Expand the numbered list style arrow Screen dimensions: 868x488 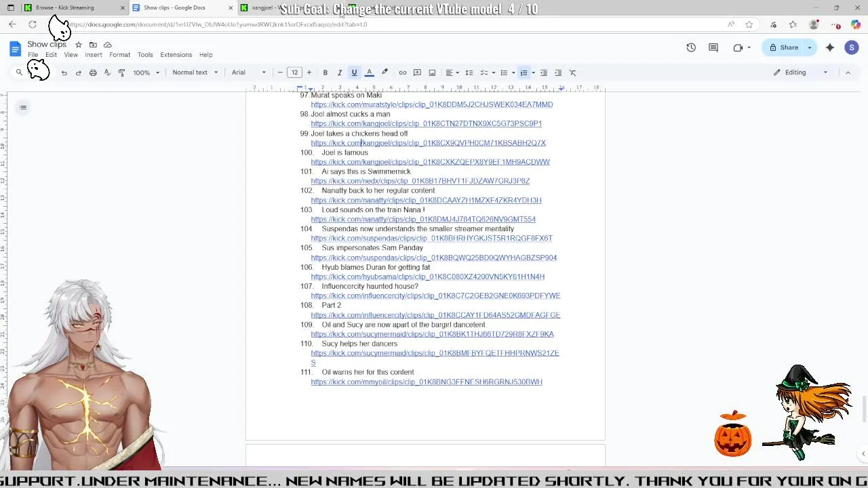[x=533, y=73]
